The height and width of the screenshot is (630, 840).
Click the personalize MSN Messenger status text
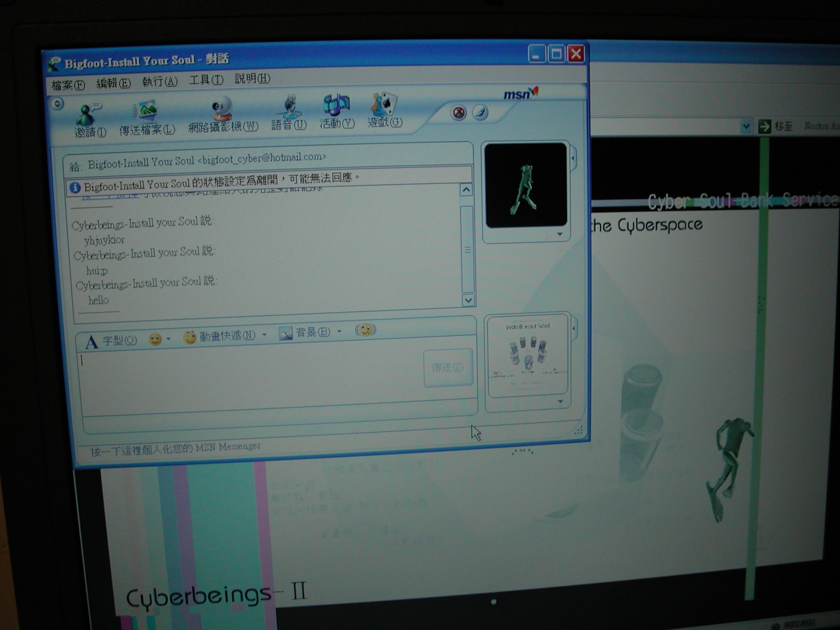click(x=176, y=449)
